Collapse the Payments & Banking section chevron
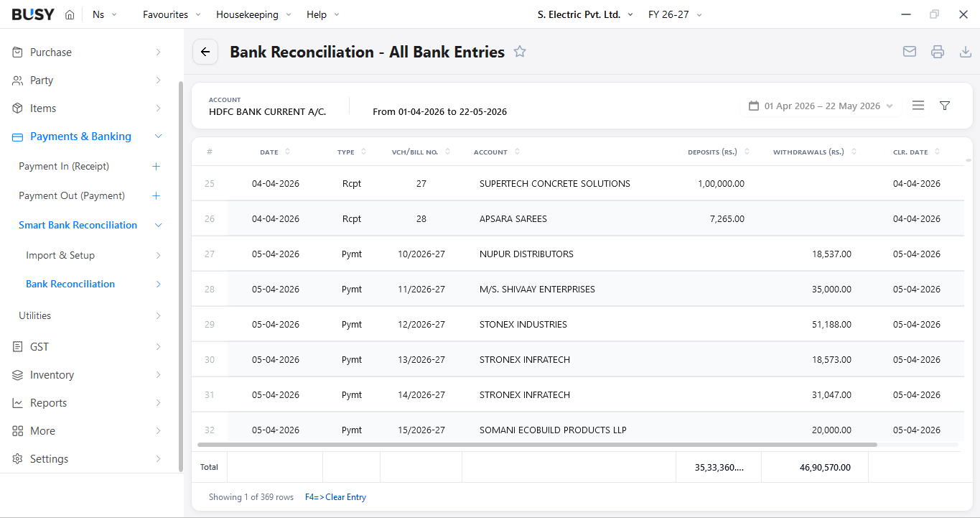The width and height of the screenshot is (980, 518). [159, 137]
